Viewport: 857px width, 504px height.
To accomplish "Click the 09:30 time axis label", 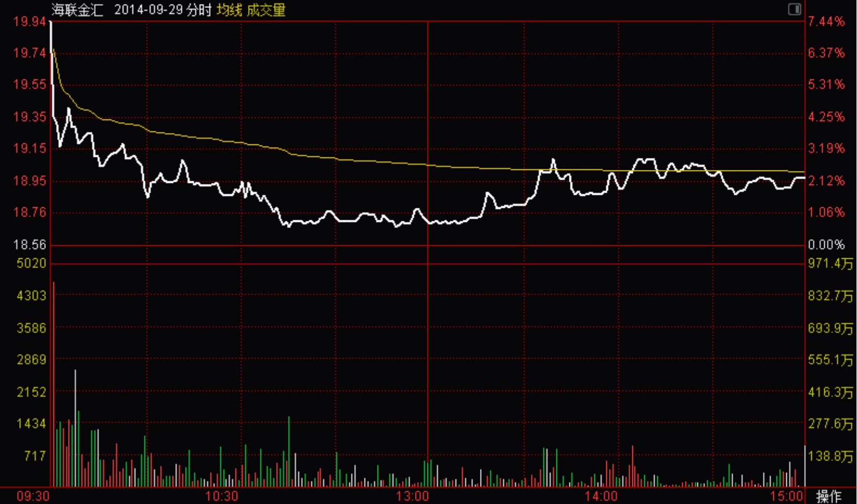I will pos(33,496).
